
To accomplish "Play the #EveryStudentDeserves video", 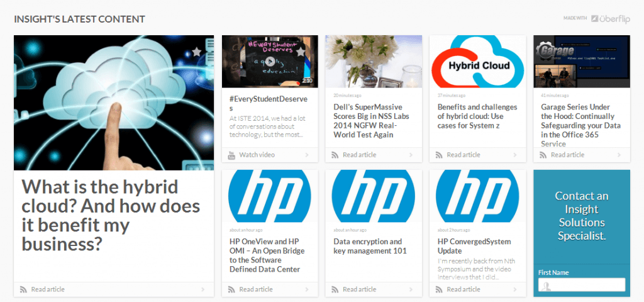I will (x=269, y=62).
